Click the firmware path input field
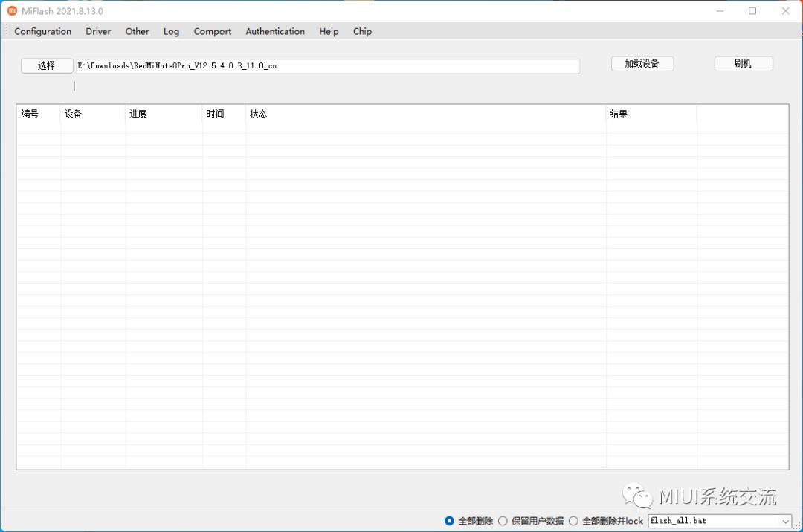This screenshot has width=803, height=532. click(327, 65)
